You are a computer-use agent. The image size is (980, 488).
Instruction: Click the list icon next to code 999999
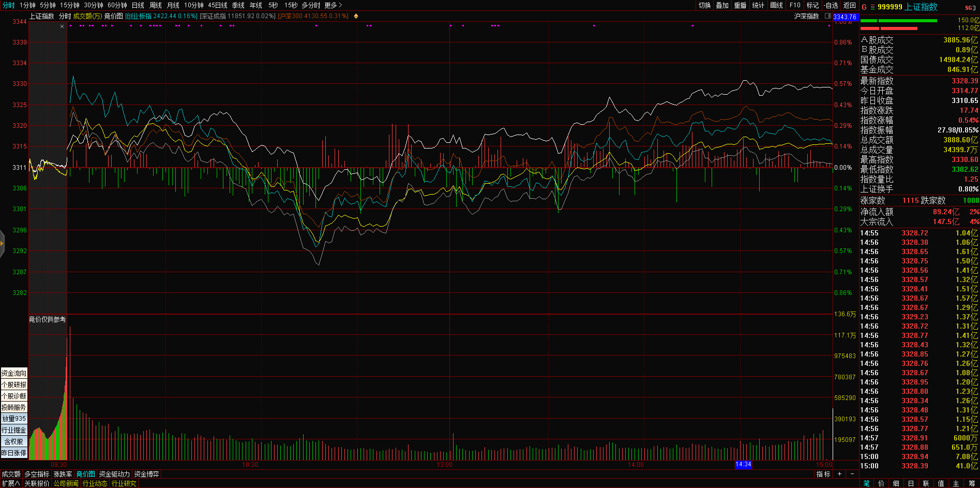pyautogui.click(x=872, y=7)
